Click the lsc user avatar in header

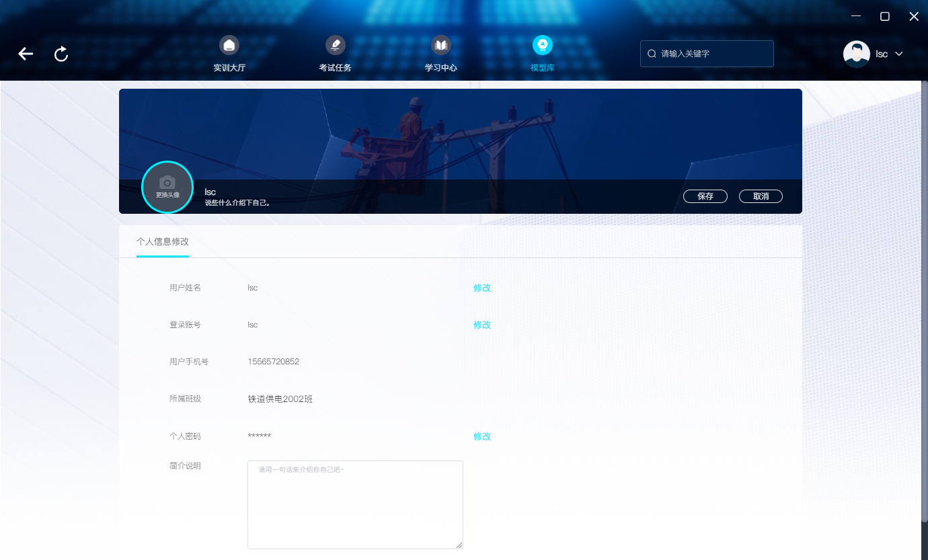[857, 54]
